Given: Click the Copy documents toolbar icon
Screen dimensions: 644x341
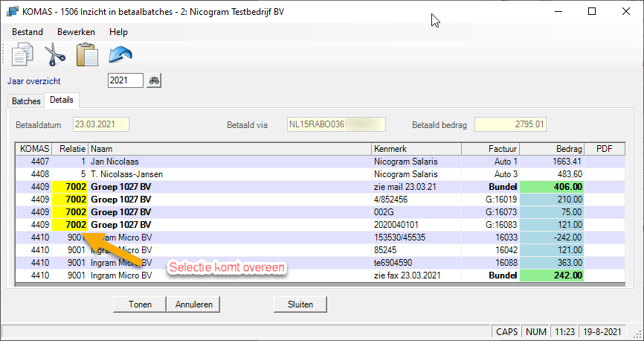Looking at the screenshot, I should pos(22,55).
